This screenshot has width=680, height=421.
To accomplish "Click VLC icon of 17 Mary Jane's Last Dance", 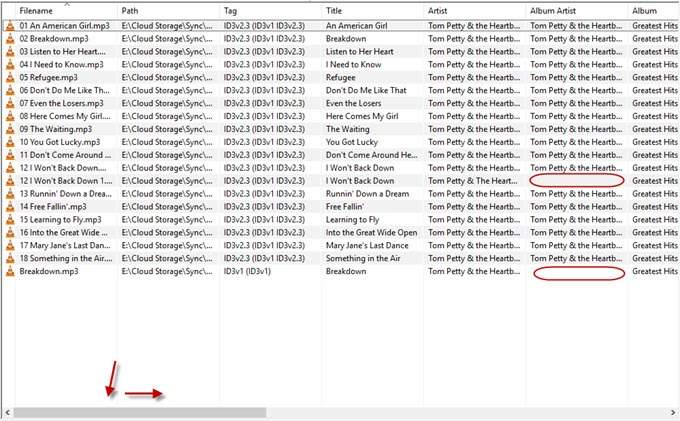I will click(10, 246).
